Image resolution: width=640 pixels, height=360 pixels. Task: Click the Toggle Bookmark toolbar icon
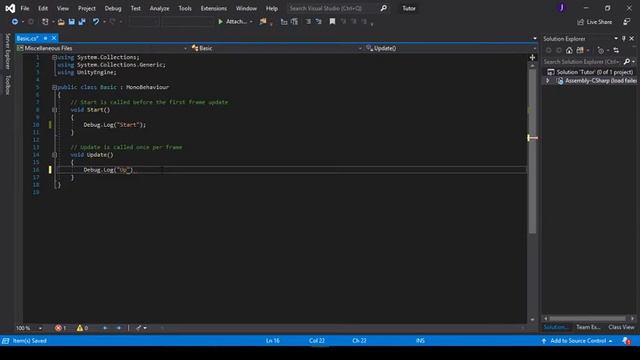click(332, 22)
